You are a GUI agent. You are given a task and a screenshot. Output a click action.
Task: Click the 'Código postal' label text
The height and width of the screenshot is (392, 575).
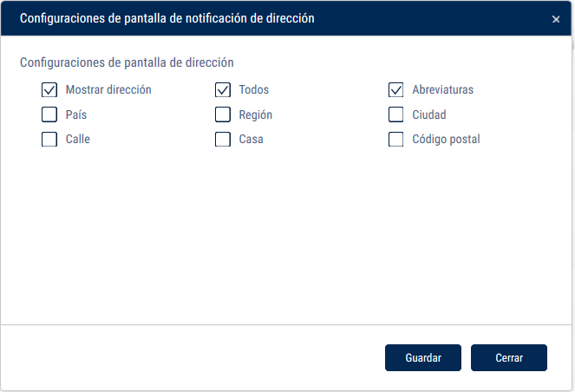click(446, 139)
